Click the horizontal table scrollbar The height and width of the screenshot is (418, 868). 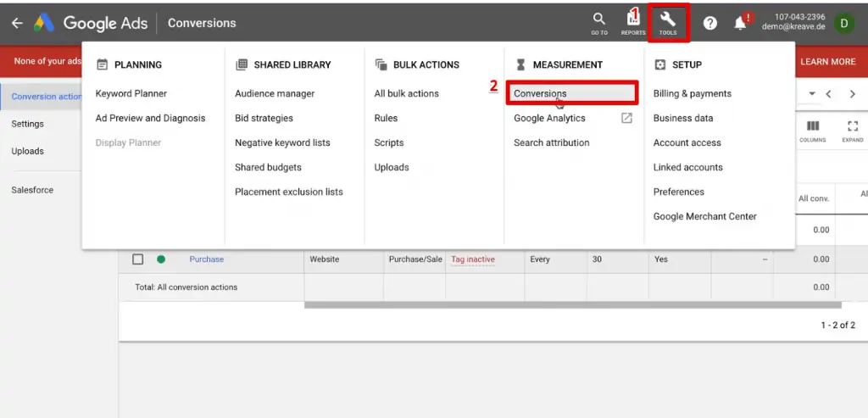pos(572,305)
